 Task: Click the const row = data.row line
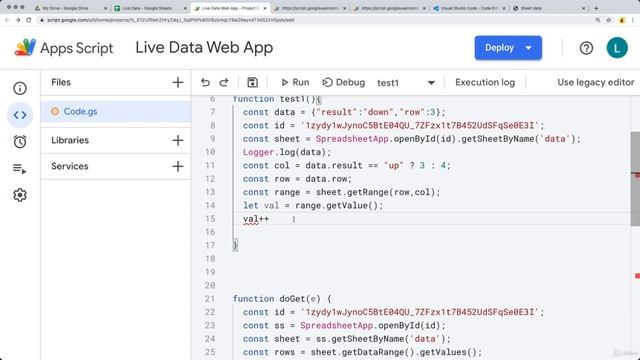coord(297,179)
